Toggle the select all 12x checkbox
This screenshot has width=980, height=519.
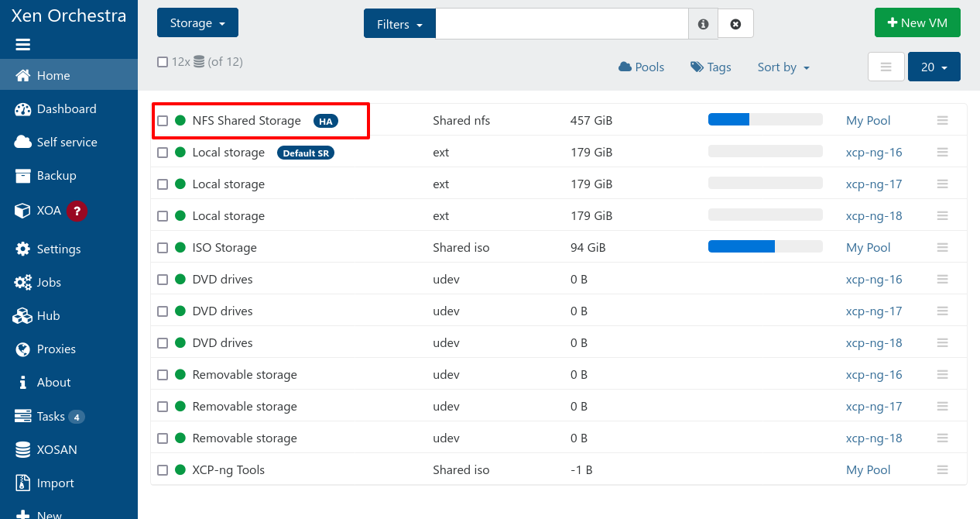click(163, 62)
